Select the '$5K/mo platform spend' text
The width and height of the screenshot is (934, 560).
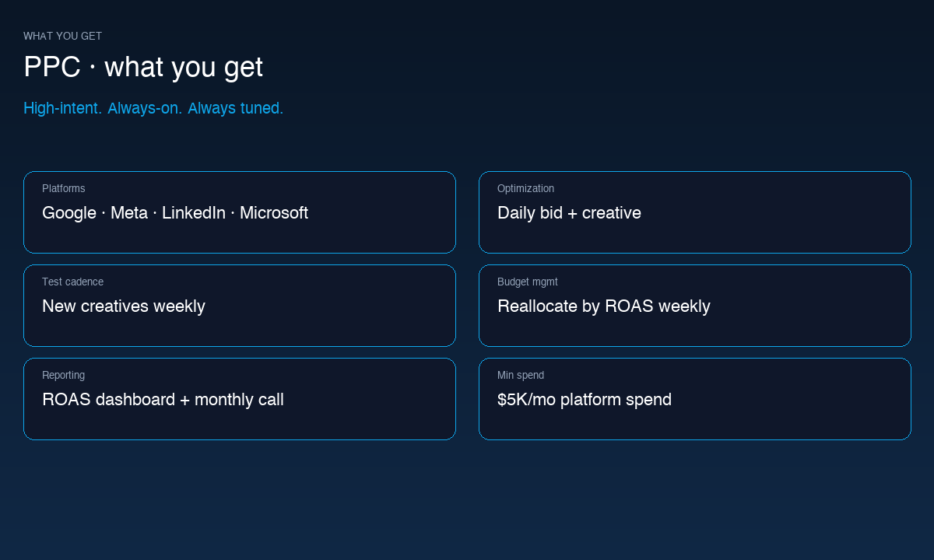click(585, 400)
